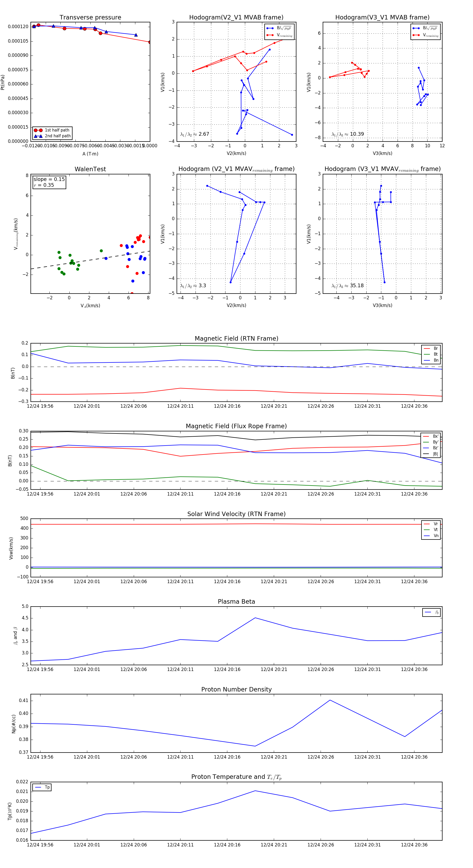
Task: Select the By' legend entry
Action: [431, 442]
